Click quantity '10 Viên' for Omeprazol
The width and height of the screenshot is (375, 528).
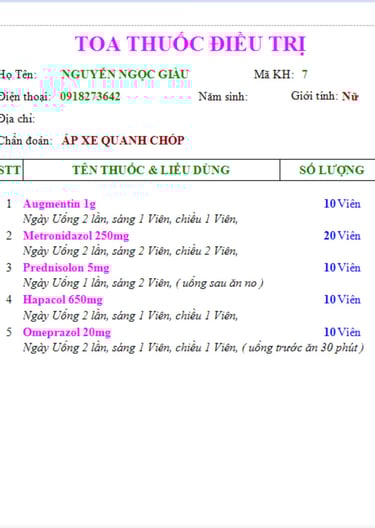[342, 332]
